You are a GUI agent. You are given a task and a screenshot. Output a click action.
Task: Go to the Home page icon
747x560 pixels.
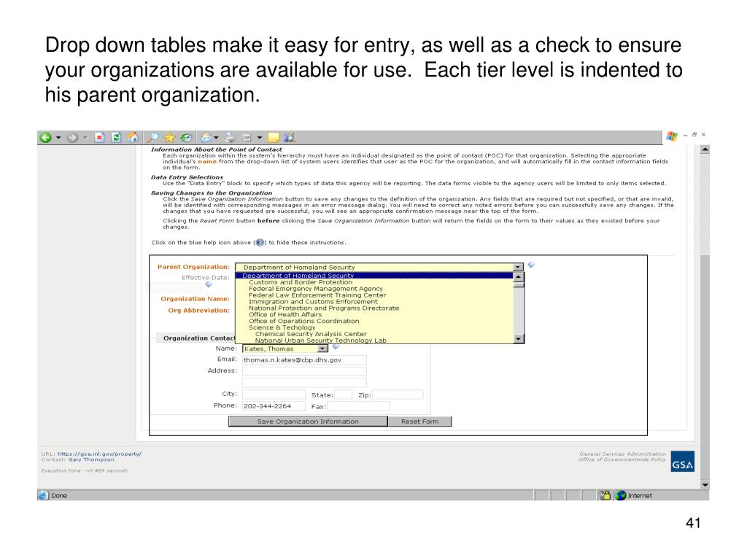134,138
